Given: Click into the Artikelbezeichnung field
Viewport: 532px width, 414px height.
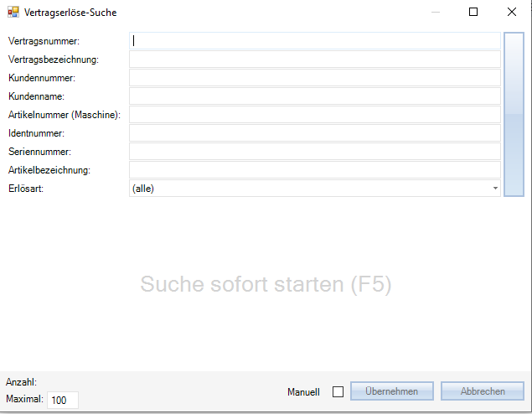Looking at the screenshot, I should tap(314, 170).
